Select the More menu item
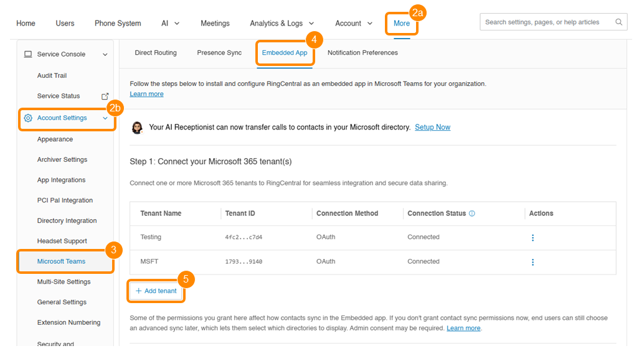Screen dimensions: 644x356 [402, 24]
